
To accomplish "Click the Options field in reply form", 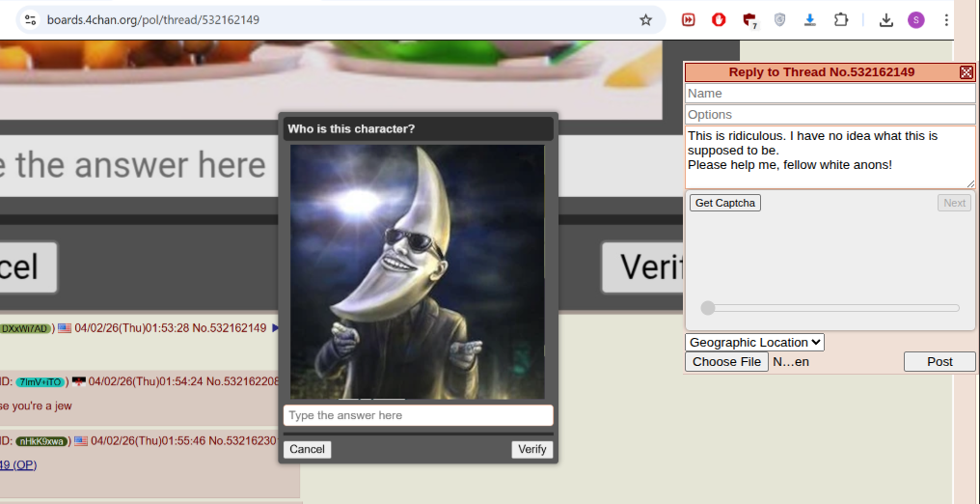I will coord(830,115).
